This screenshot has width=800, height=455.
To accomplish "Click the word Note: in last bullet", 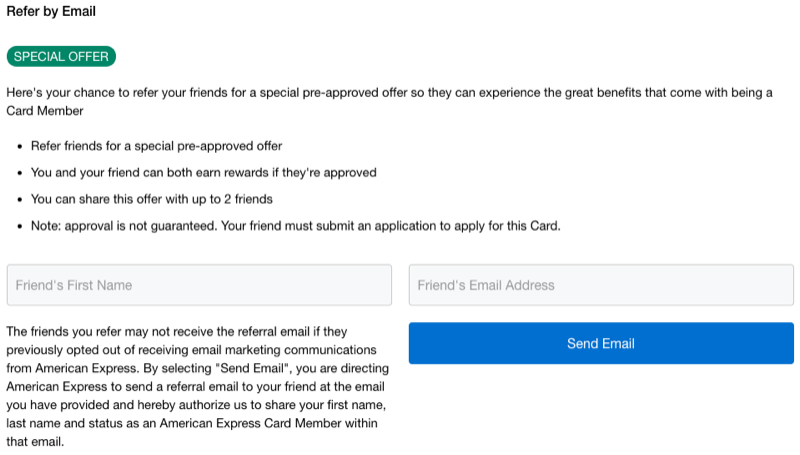I will tap(46, 225).
